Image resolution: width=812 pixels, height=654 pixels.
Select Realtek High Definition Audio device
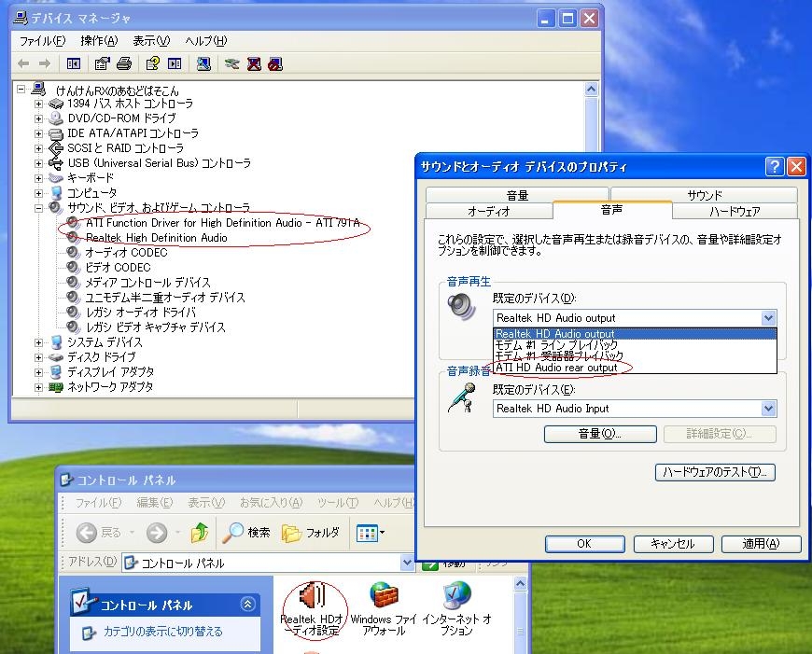pos(157,238)
